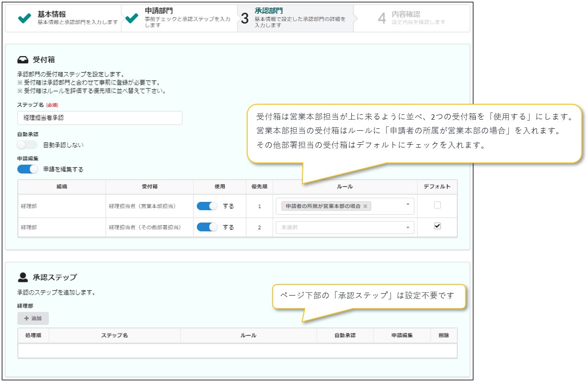Toggle 使用 switch for その他部署担当 inbox

207,227
